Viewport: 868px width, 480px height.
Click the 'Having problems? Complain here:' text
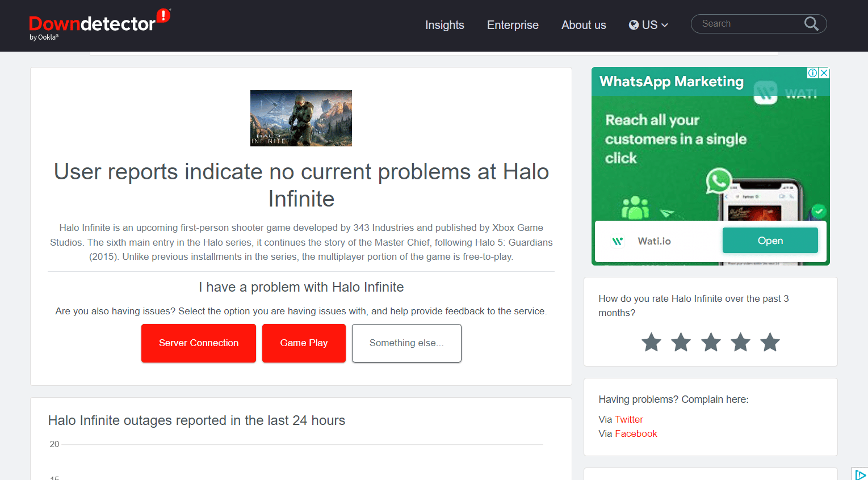click(x=673, y=399)
